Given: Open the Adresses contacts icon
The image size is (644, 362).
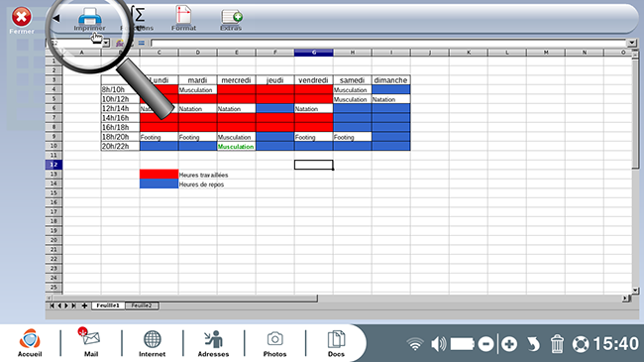Looking at the screenshot, I should (x=213, y=339).
